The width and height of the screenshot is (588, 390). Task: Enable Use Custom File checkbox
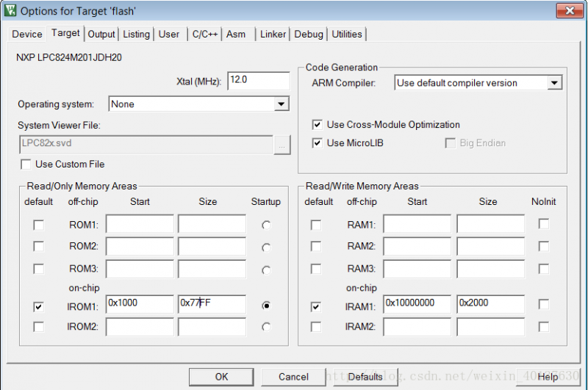(26, 165)
